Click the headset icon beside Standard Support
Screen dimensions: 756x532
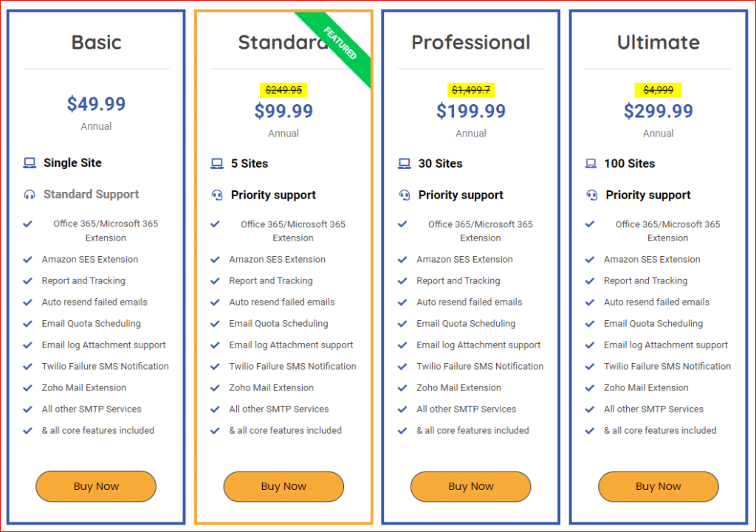29,194
